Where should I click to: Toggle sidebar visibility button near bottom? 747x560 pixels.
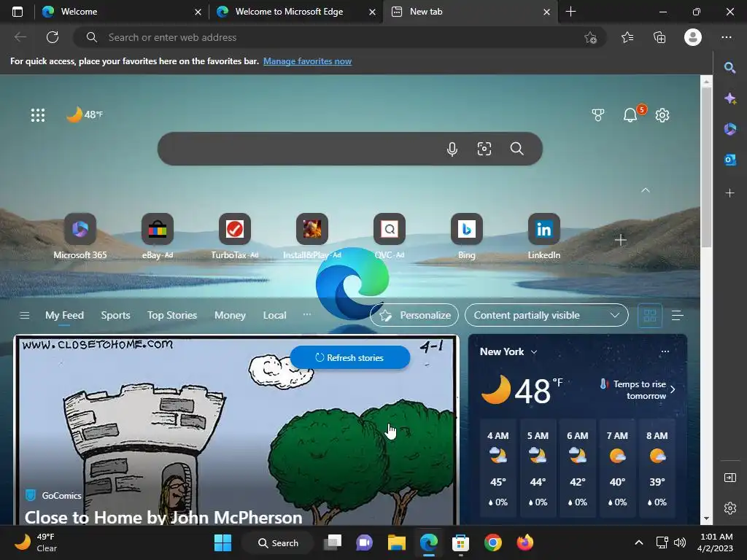[729, 477]
